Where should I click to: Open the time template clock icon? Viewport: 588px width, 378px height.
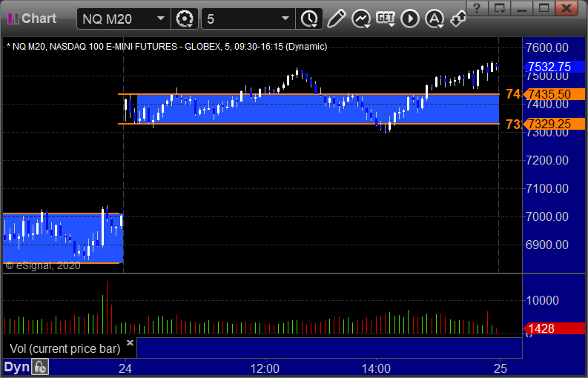pyautogui.click(x=309, y=19)
